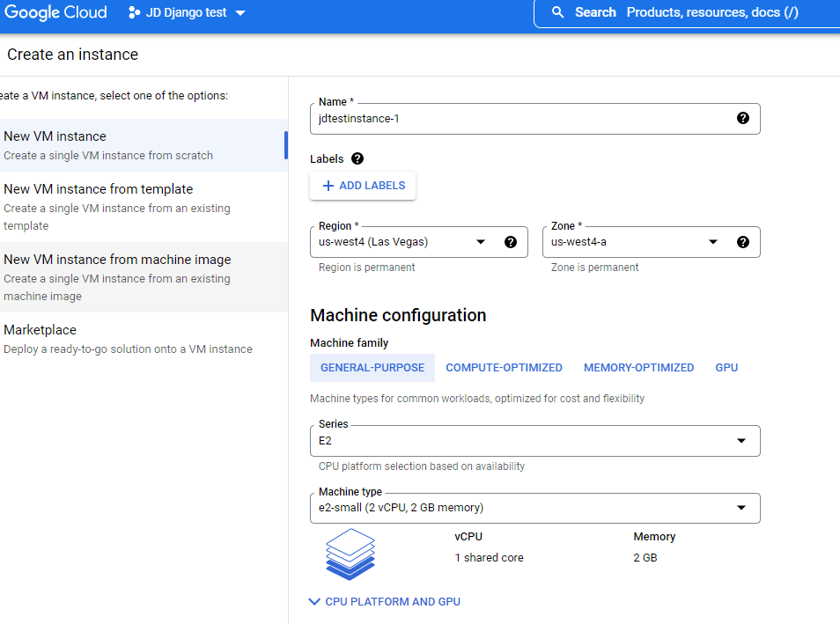Click the plus icon in Add Labels
The height and width of the screenshot is (624, 840).
point(328,186)
